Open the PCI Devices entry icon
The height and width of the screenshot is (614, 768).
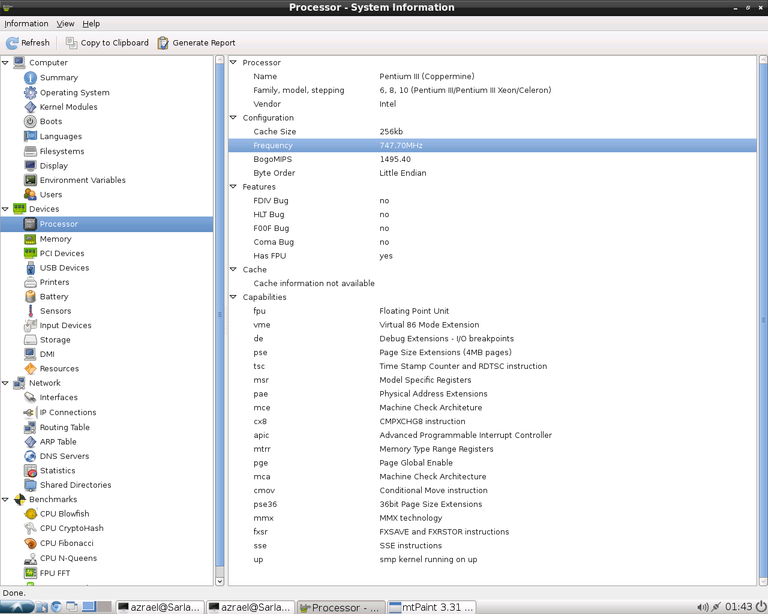[x=30, y=253]
